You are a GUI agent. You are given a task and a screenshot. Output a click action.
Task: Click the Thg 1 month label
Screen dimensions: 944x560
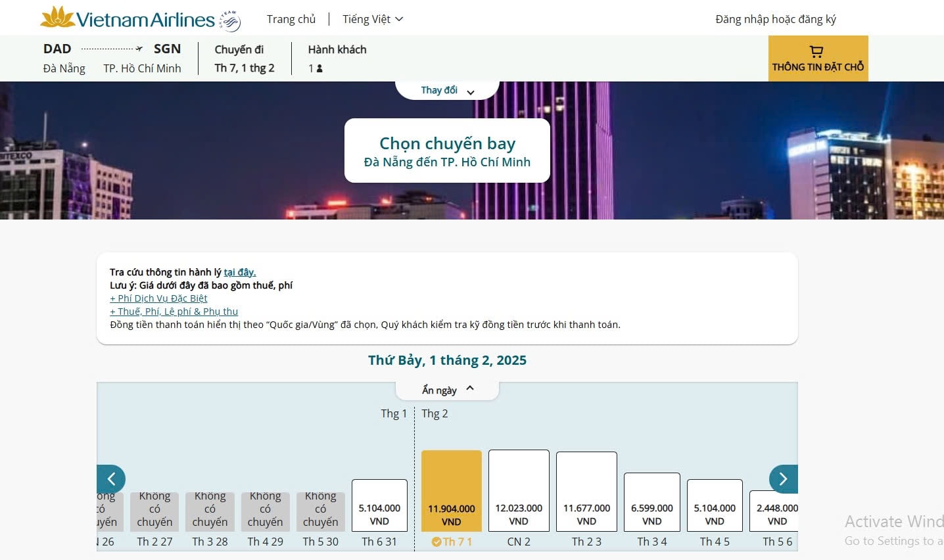(x=394, y=413)
